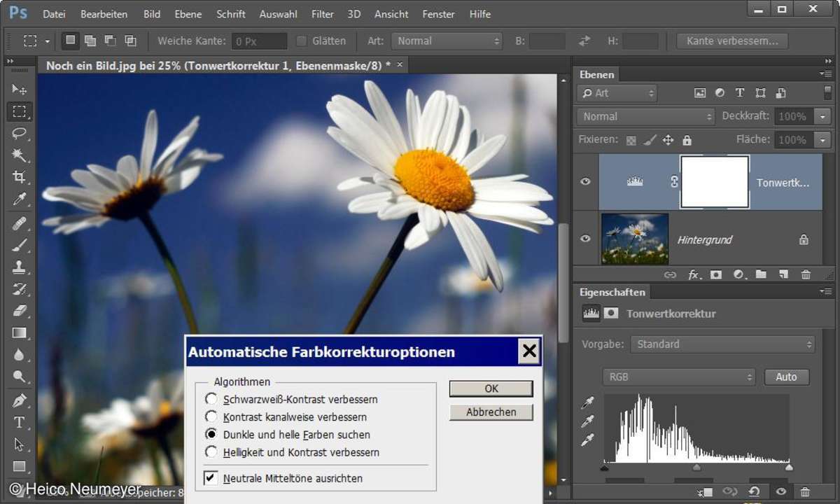Click the reset adjustment icon in Eigenschaften

point(755,492)
